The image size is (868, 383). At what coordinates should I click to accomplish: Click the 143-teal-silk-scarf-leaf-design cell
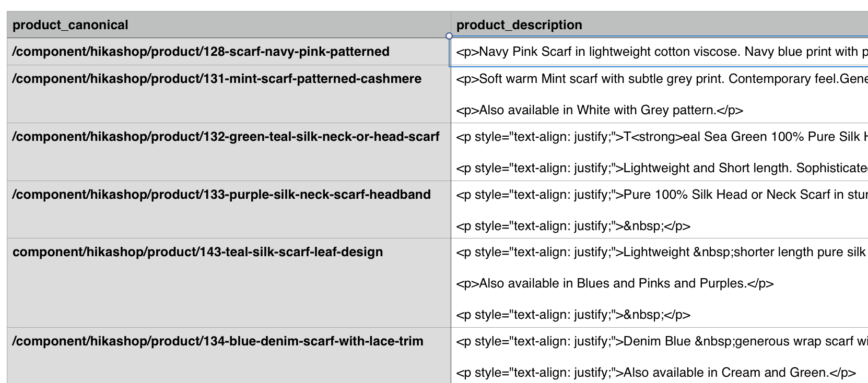click(198, 252)
